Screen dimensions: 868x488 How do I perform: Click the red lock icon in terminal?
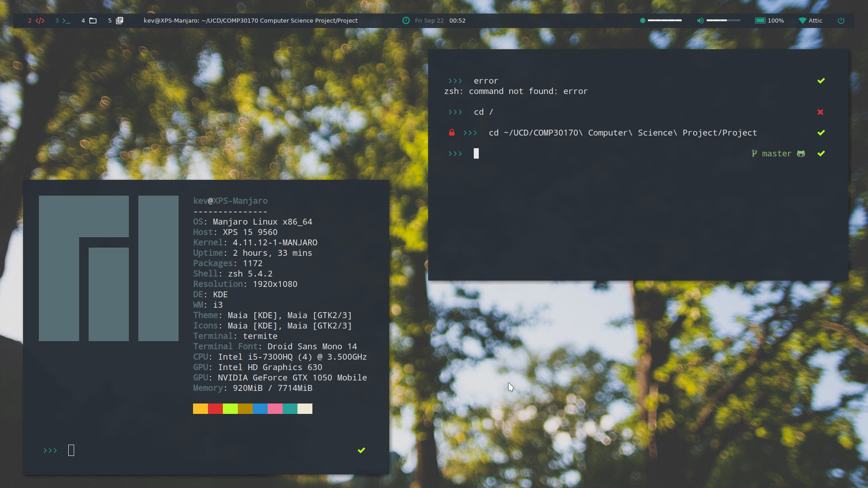[x=451, y=132]
